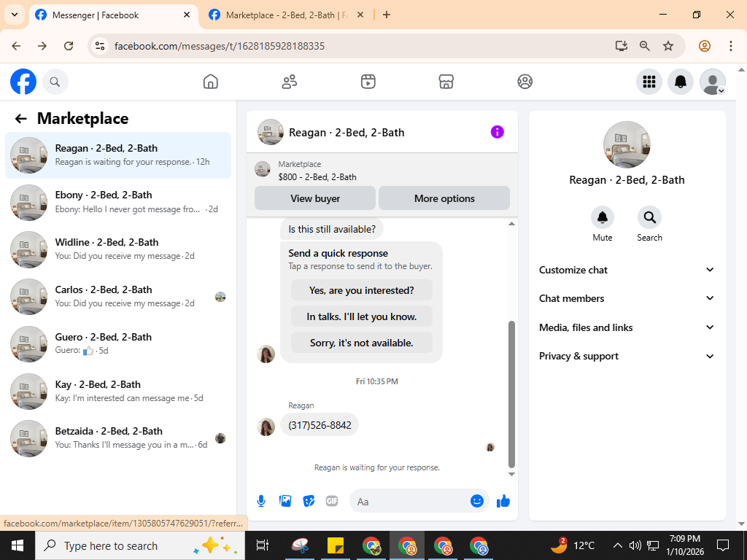Open the Facebook menu grid icon
The height and width of the screenshot is (560, 747).
coord(649,82)
